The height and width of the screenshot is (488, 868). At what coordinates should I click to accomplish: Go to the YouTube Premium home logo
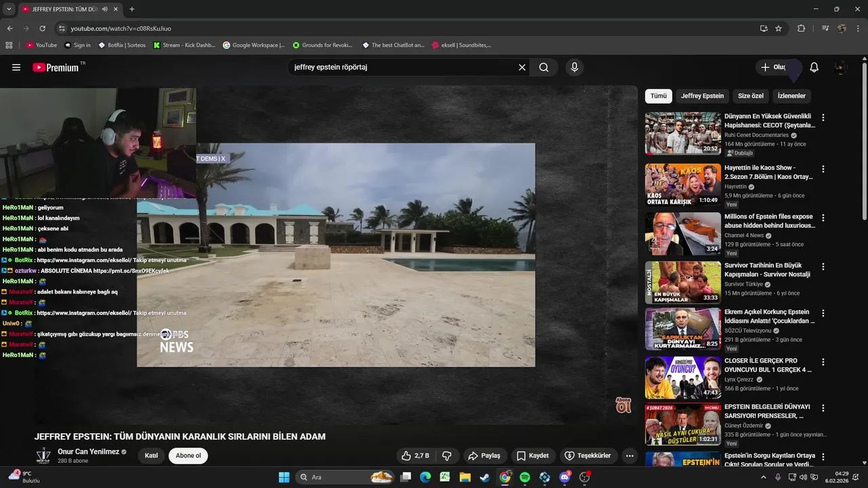56,67
